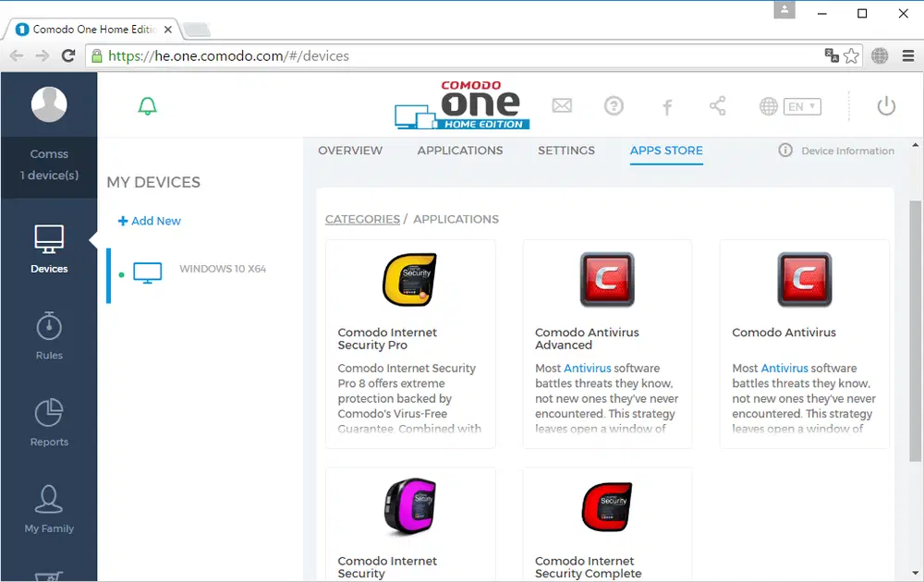This screenshot has width=924, height=582.
Task: Click the browser reload button
Action: coord(68,56)
